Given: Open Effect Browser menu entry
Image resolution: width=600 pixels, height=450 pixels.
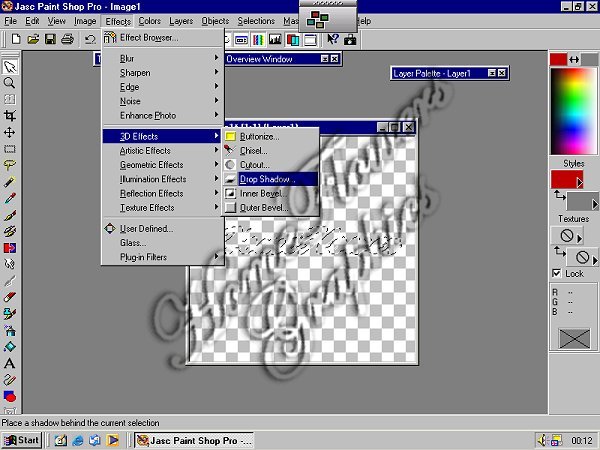Looking at the screenshot, I should 163,38.
